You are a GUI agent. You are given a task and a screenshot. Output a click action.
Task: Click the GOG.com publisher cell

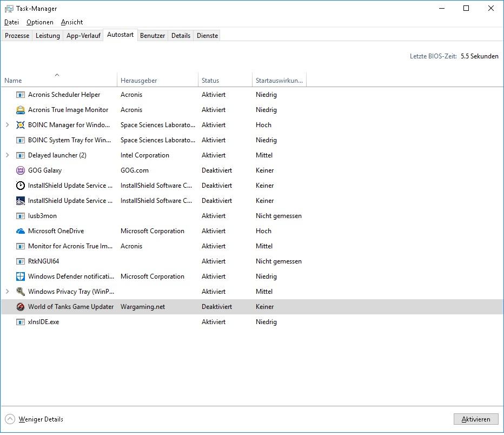click(x=134, y=170)
